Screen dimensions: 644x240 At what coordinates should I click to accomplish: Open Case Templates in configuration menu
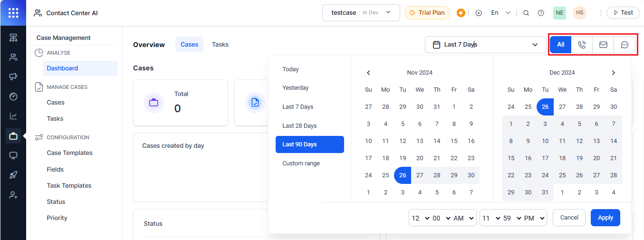point(69,153)
